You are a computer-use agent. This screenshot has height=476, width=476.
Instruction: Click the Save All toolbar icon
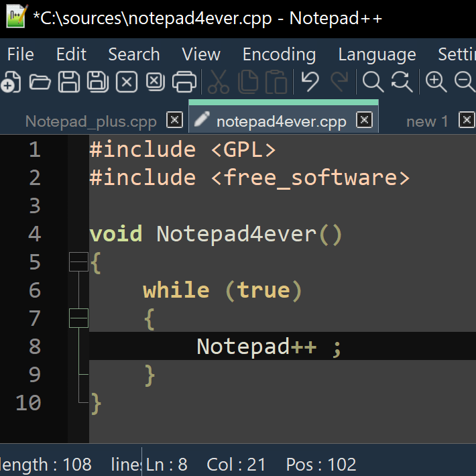98,82
